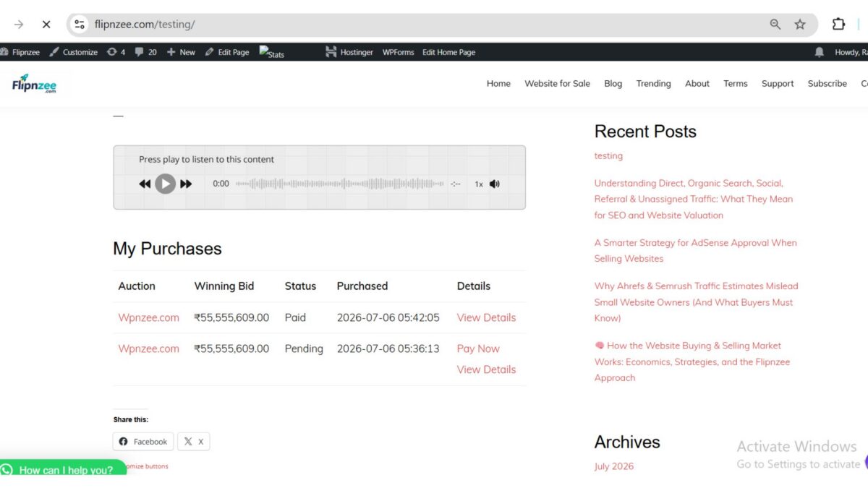Click the Winning Bid column header
The height and width of the screenshot is (488, 868).
(224, 286)
